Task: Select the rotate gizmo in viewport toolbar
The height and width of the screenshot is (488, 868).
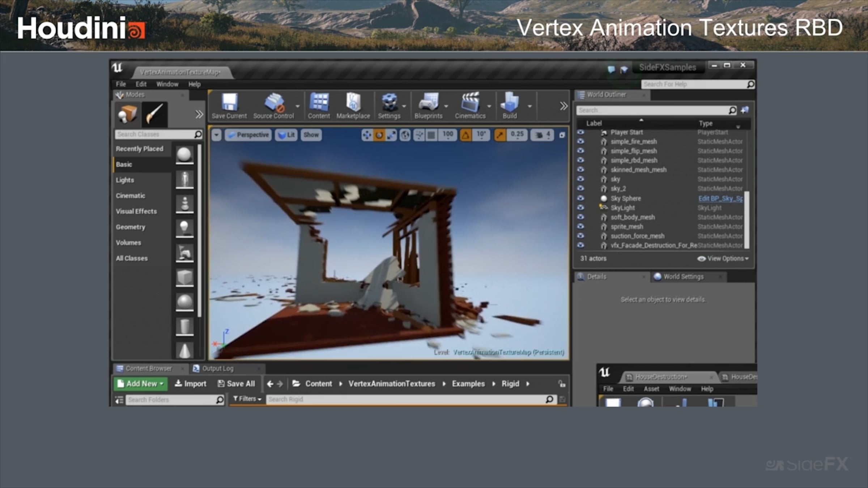Action: tap(379, 135)
